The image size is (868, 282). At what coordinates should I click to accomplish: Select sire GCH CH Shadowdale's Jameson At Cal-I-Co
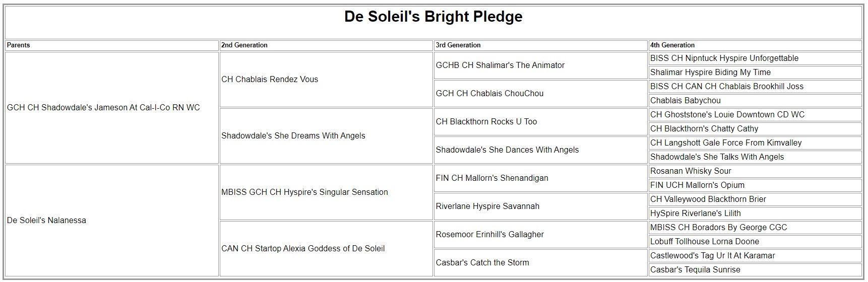(103, 108)
